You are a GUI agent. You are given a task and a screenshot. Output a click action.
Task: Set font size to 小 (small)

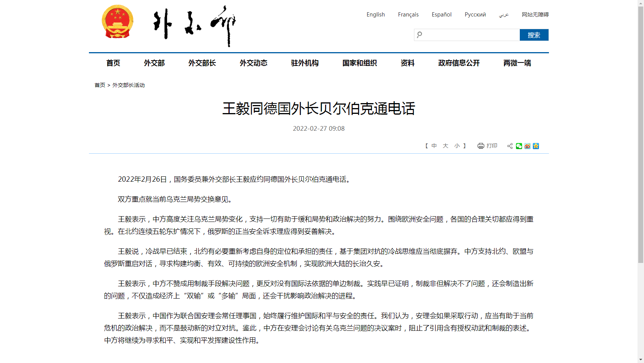click(x=457, y=146)
